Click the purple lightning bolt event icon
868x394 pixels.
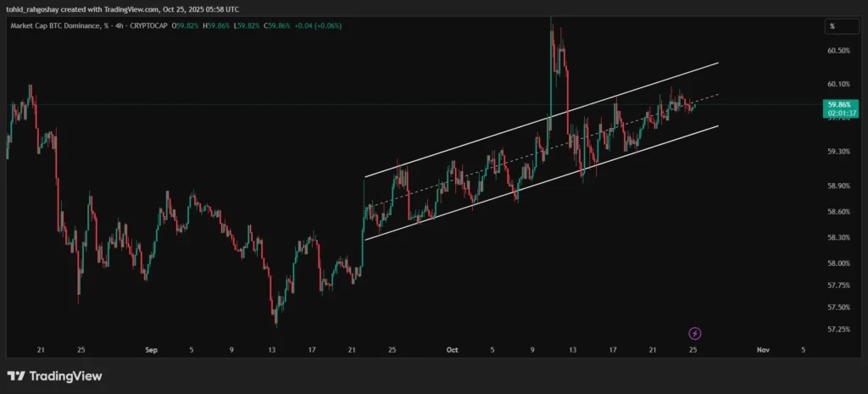pyautogui.click(x=695, y=333)
